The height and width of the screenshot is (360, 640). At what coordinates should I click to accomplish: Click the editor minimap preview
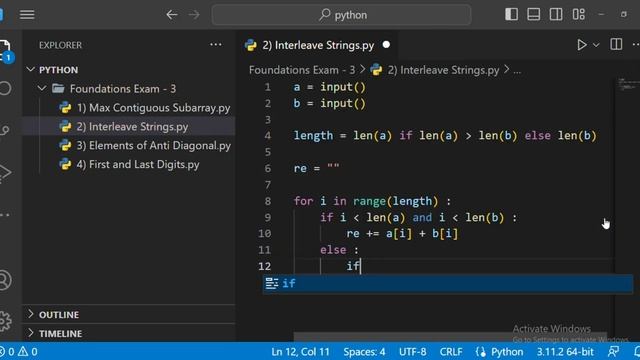pyautogui.click(x=627, y=85)
